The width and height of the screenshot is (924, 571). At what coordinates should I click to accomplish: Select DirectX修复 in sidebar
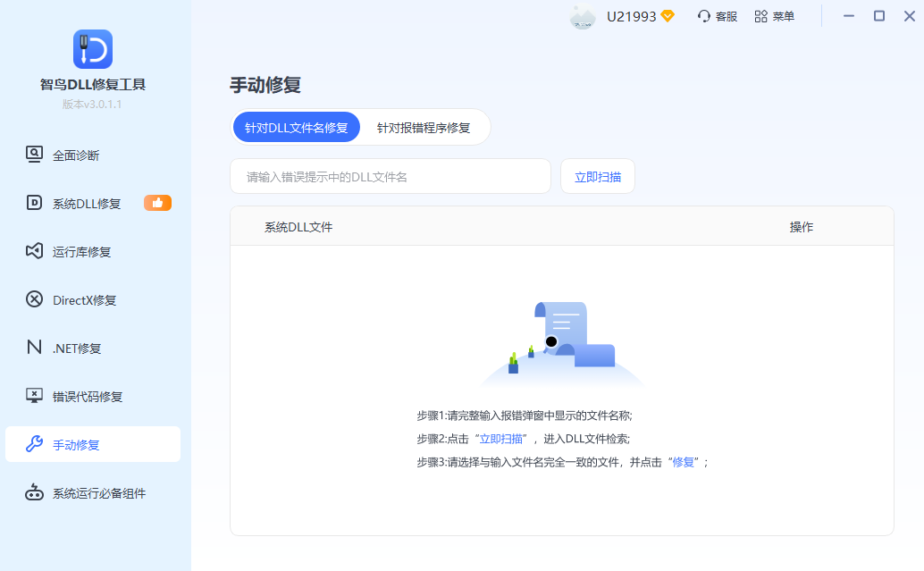click(x=93, y=300)
